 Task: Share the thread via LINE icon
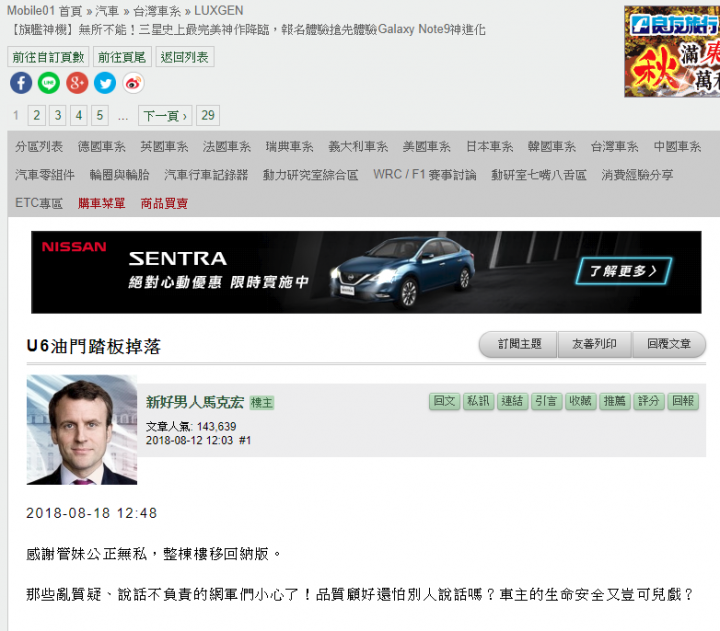[49, 83]
